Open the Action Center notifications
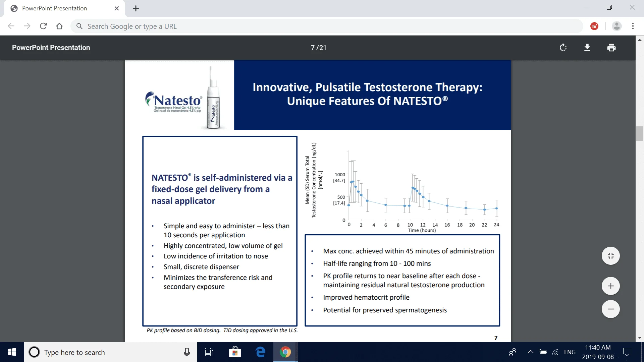Screen dimensions: 644x362 pyautogui.click(x=627, y=352)
